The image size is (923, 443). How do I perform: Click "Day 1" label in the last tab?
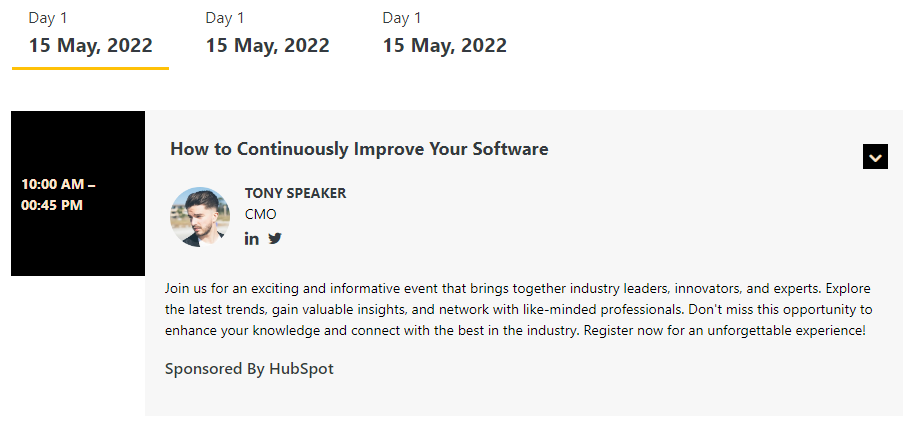pos(402,18)
